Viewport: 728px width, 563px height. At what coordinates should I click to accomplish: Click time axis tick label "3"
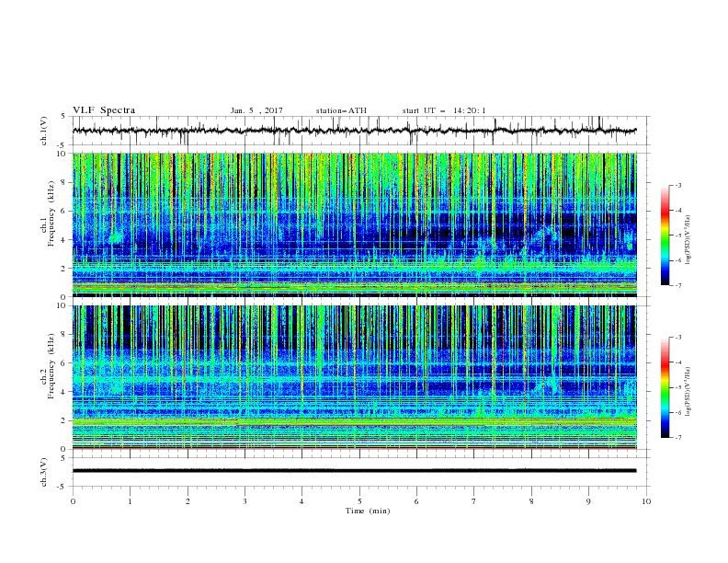tap(245, 501)
